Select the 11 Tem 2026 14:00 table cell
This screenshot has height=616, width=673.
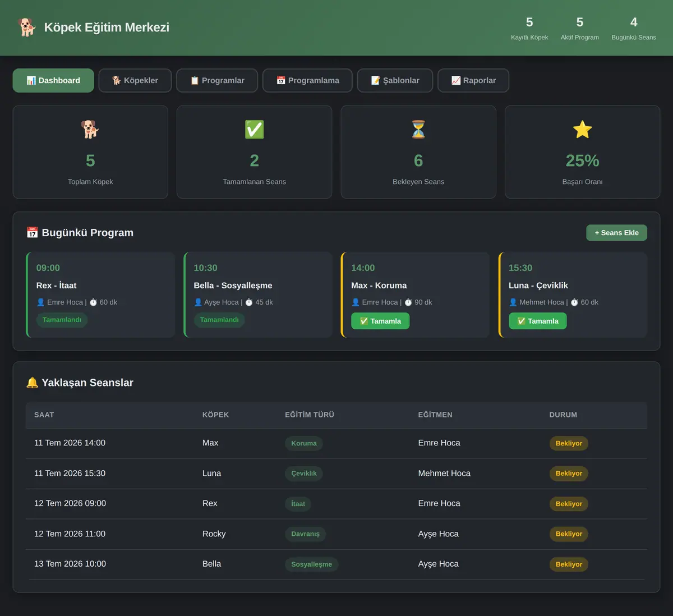coord(70,443)
